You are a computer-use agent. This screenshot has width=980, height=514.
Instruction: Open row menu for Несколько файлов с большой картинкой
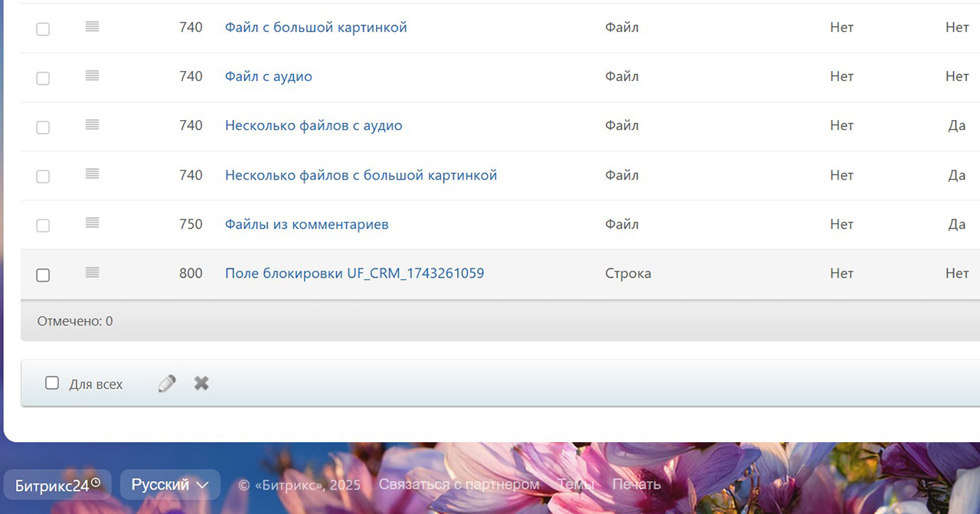92,174
